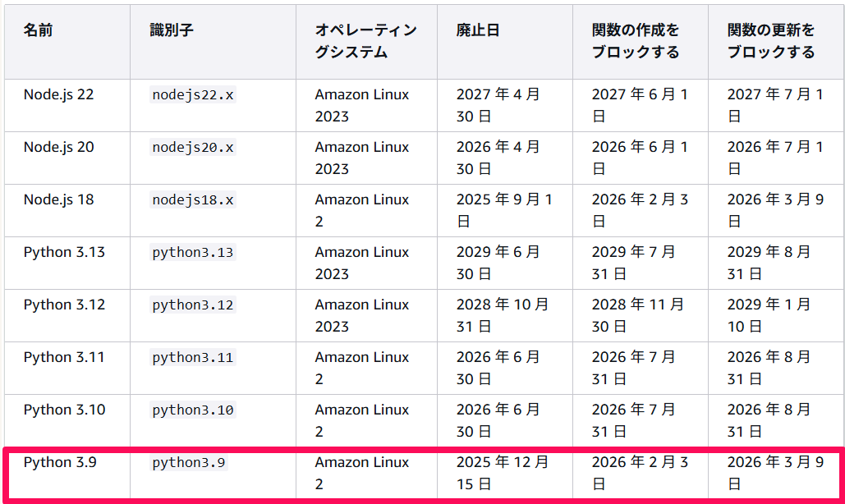
Task: Click Python 3.9 deprecation date 2025年12月15日
Action: (x=503, y=473)
